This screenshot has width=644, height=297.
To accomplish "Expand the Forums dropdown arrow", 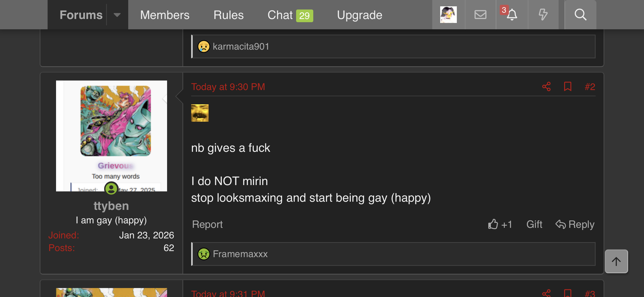I will pyautogui.click(x=117, y=15).
